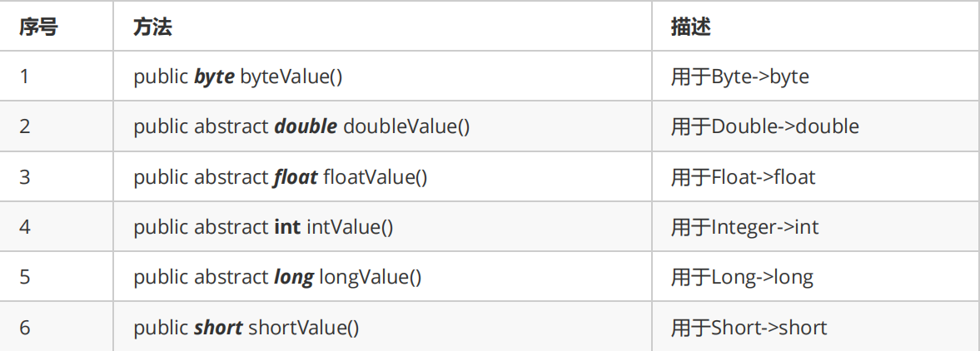The width and height of the screenshot is (980, 351).
Task: Select the intValue() method cell
Action: pyautogui.click(x=382, y=227)
